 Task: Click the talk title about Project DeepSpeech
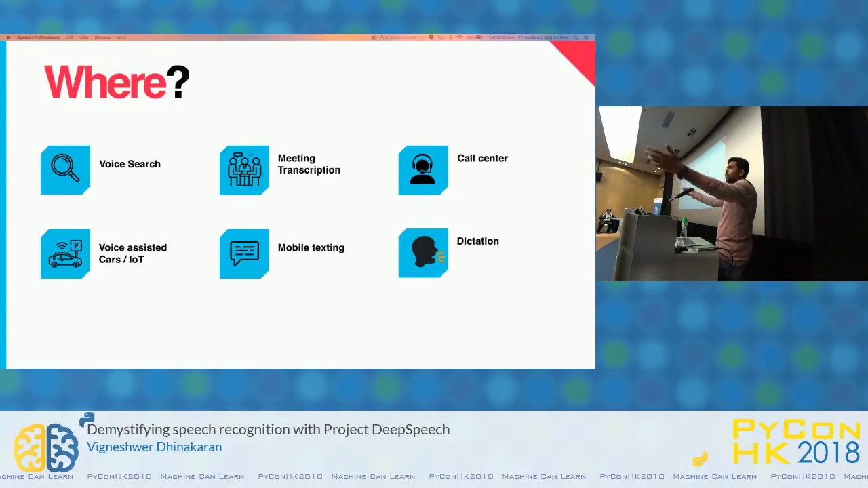(x=269, y=429)
